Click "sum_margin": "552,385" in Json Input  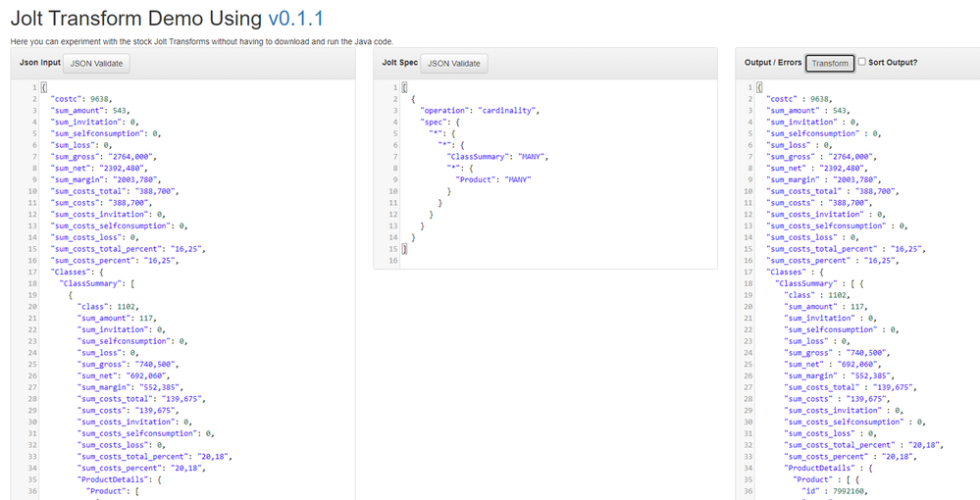click(130, 387)
